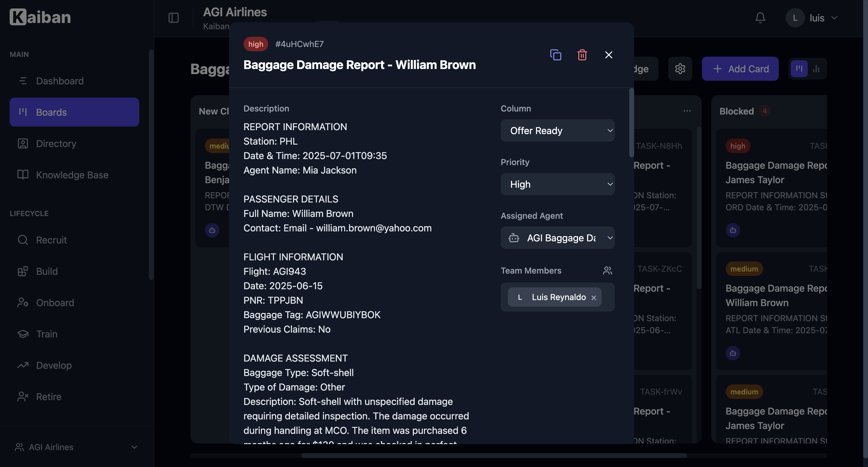Viewport: 868px width, 467px height.
Task: Open Knowledge Base
Action: pyautogui.click(x=74, y=175)
